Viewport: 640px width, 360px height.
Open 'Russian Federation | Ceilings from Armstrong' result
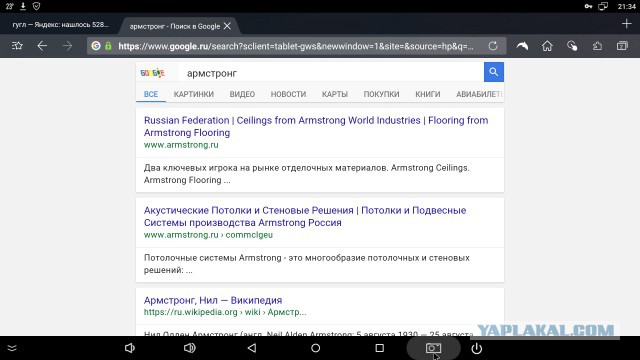316,126
